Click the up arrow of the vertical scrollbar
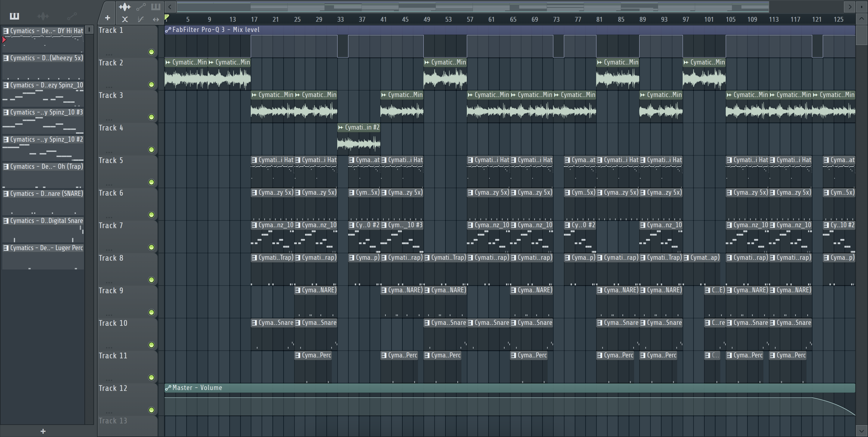 click(862, 19)
